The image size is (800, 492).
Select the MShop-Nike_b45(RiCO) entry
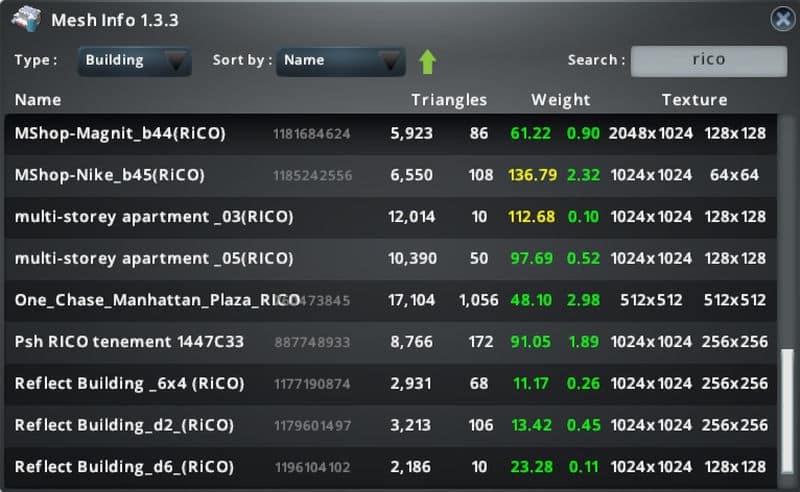click(110, 175)
